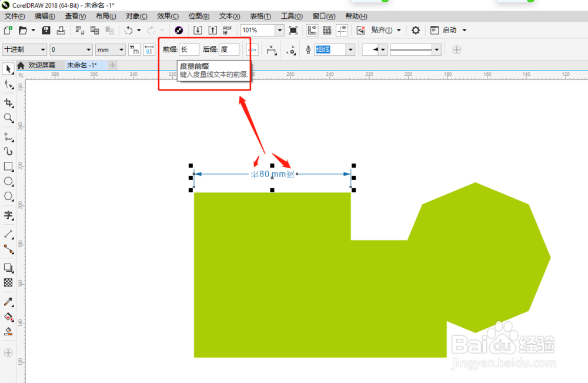Open the line style dropdown

(x=436, y=50)
